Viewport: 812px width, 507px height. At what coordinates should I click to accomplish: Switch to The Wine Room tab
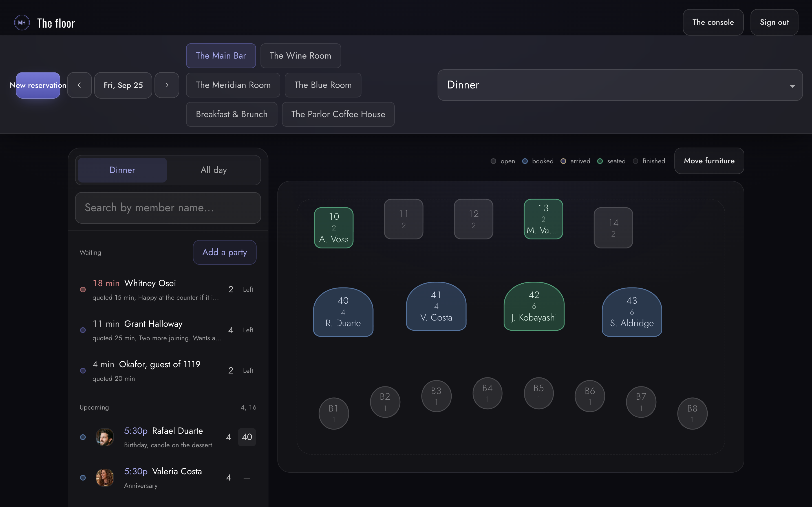(301, 56)
